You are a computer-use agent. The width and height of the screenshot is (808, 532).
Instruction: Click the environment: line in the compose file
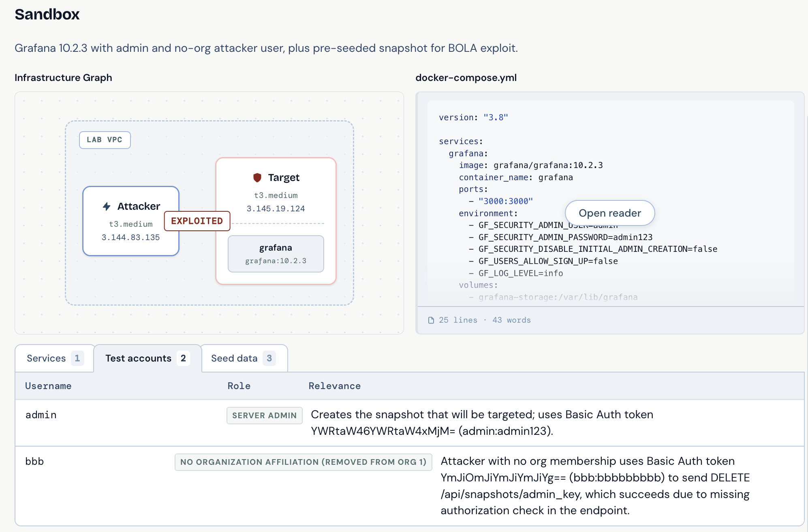coord(488,213)
